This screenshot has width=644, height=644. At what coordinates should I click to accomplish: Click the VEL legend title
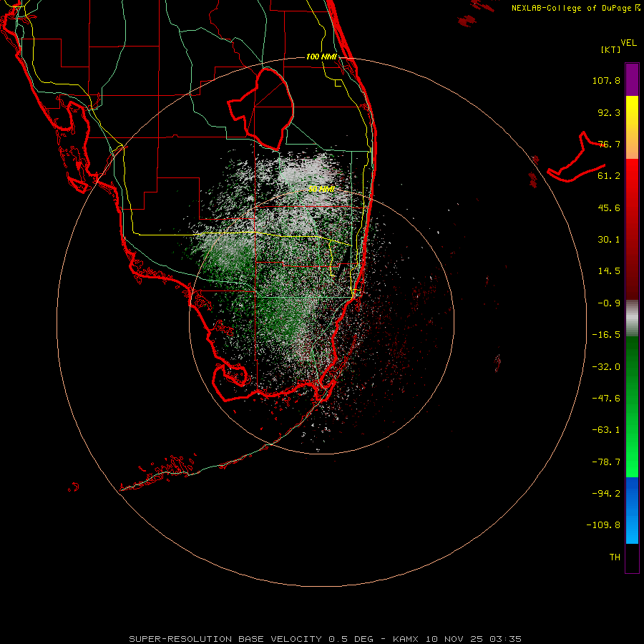click(x=628, y=43)
